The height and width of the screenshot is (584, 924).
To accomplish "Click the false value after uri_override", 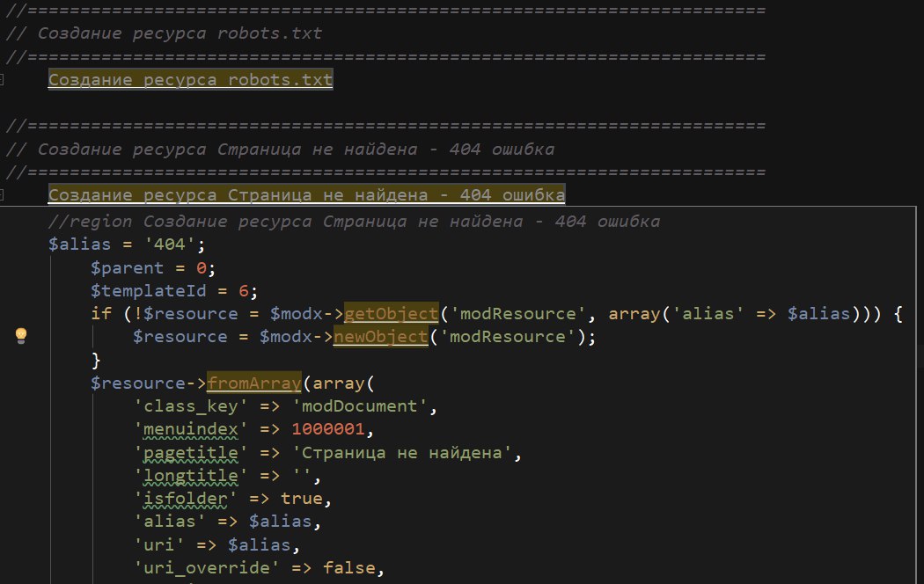I will [348, 568].
